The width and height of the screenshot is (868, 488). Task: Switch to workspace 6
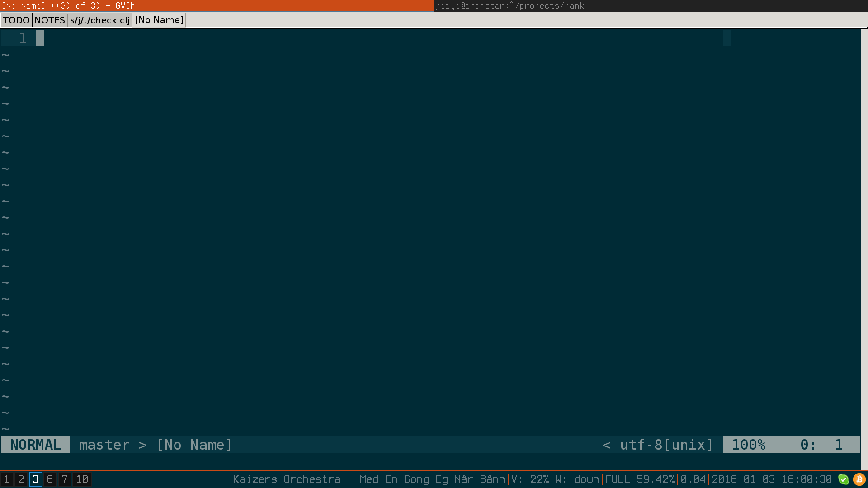click(x=50, y=479)
